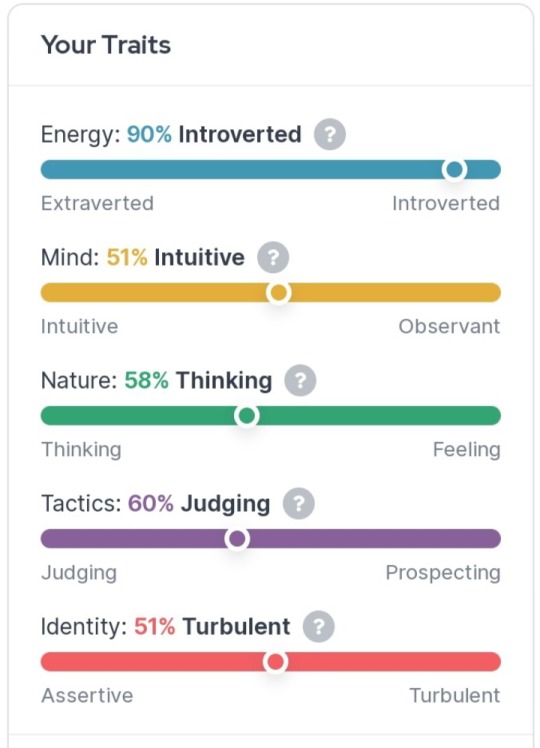
Task: Click the 51% Turbulent result text
Action: [212, 627]
